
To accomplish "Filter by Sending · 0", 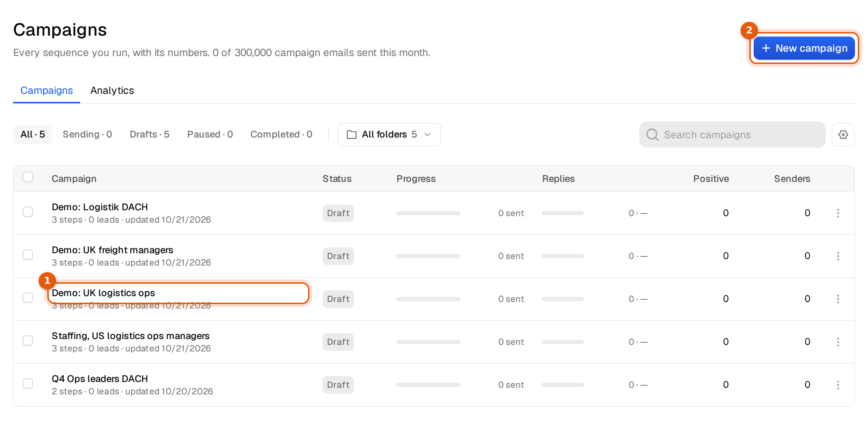I will (x=87, y=135).
